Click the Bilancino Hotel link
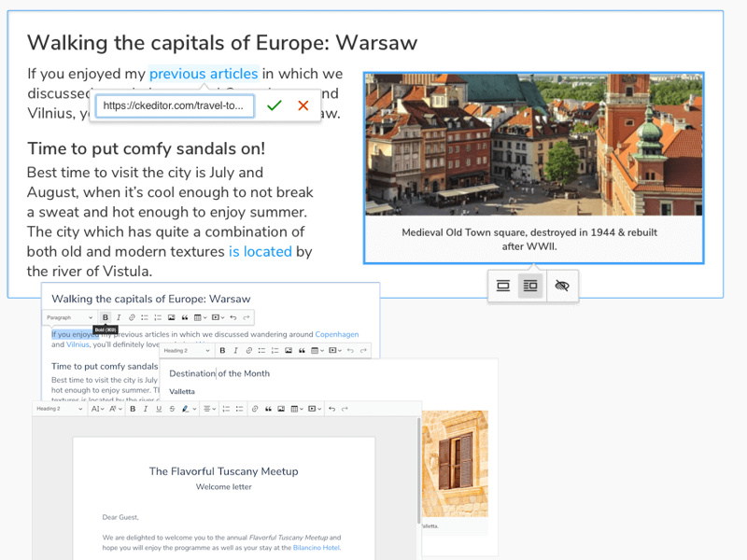 (317, 548)
